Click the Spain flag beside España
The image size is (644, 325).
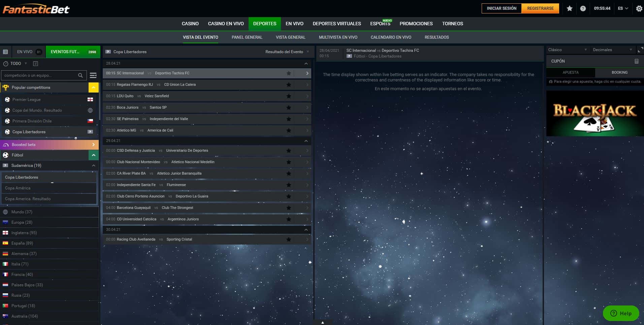5,243
